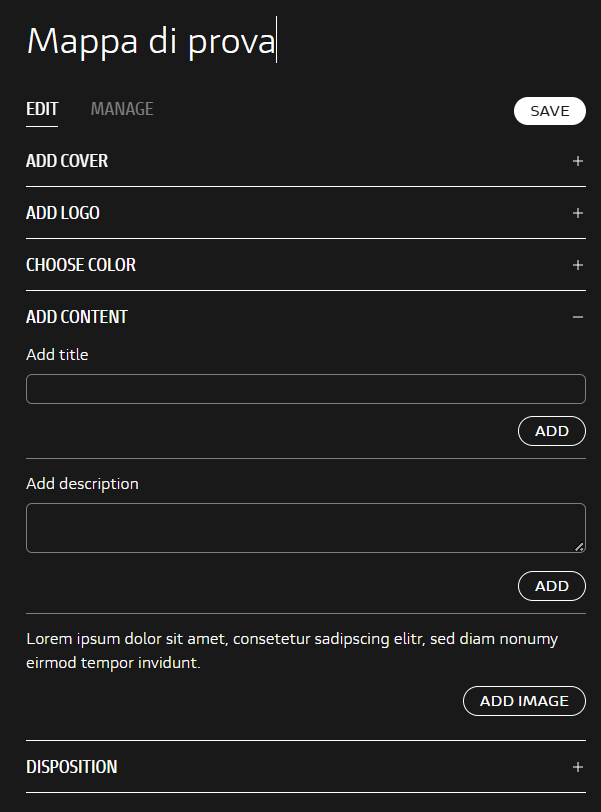Screen dimensions: 601x812
Task: Expand the DISPOSITION section heading
Action: tap(72, 767)
